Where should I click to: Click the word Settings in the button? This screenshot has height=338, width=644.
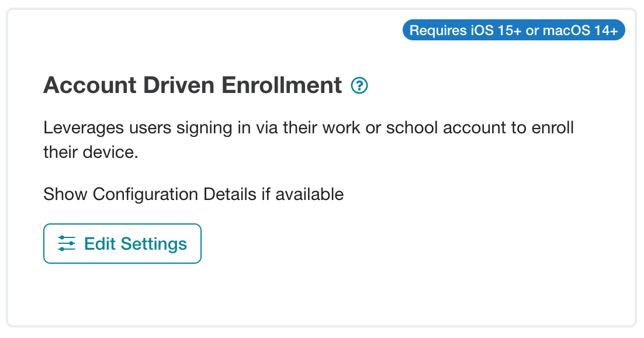coord(154,244)
